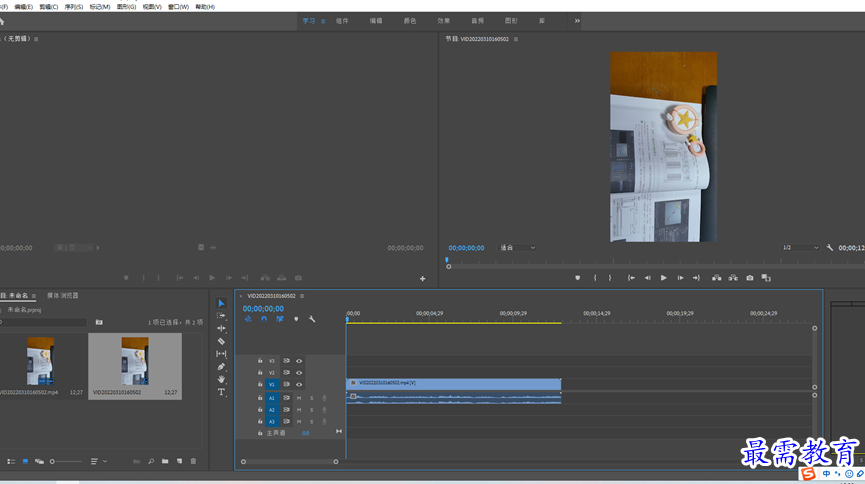Switch project panel to freeform view
The width and height of the screenshot is (865, 484).
(x=39, y=461)
